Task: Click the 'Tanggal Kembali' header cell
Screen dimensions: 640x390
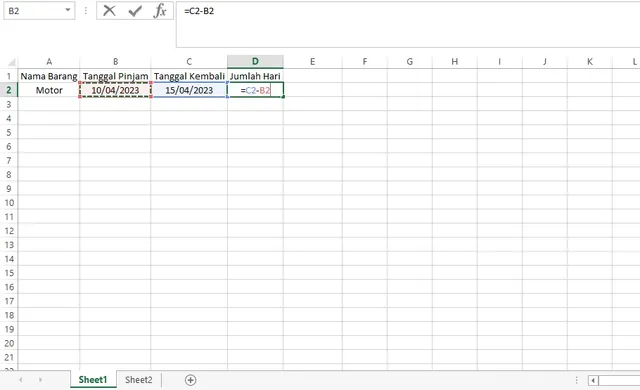Action: 189,76
